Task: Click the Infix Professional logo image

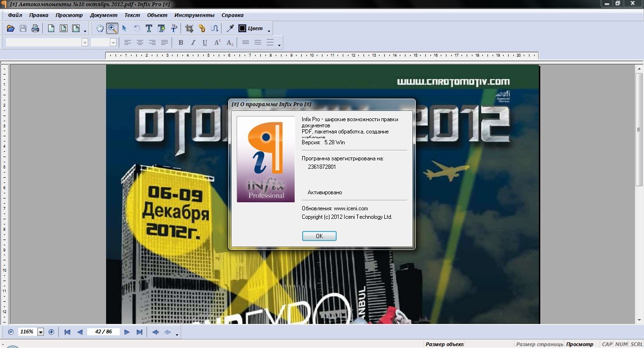Action: 266,159
